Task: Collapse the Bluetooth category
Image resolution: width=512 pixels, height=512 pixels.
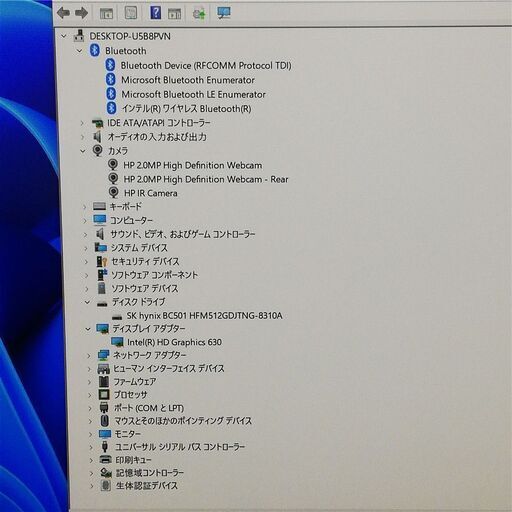Action: [79, 51]
